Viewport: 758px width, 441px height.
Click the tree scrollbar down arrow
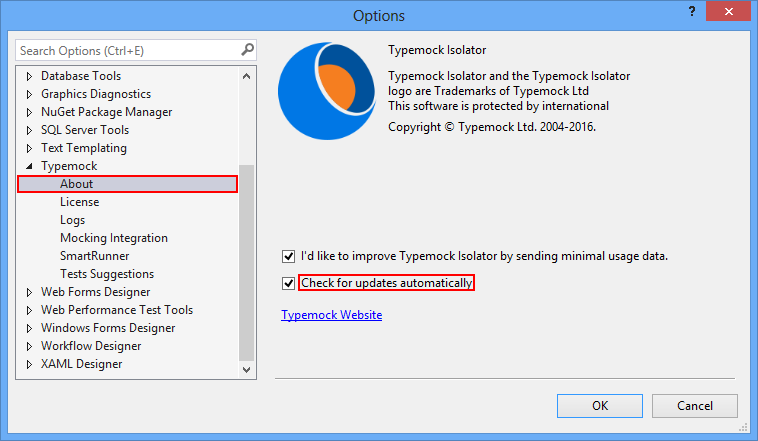pyautogui.click(x=248, y=371)
